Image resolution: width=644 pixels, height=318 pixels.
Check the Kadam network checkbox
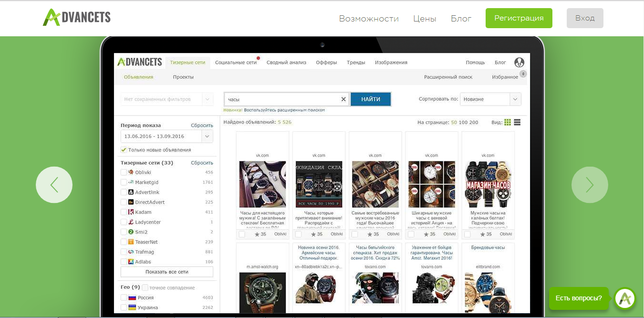[124, 212]
